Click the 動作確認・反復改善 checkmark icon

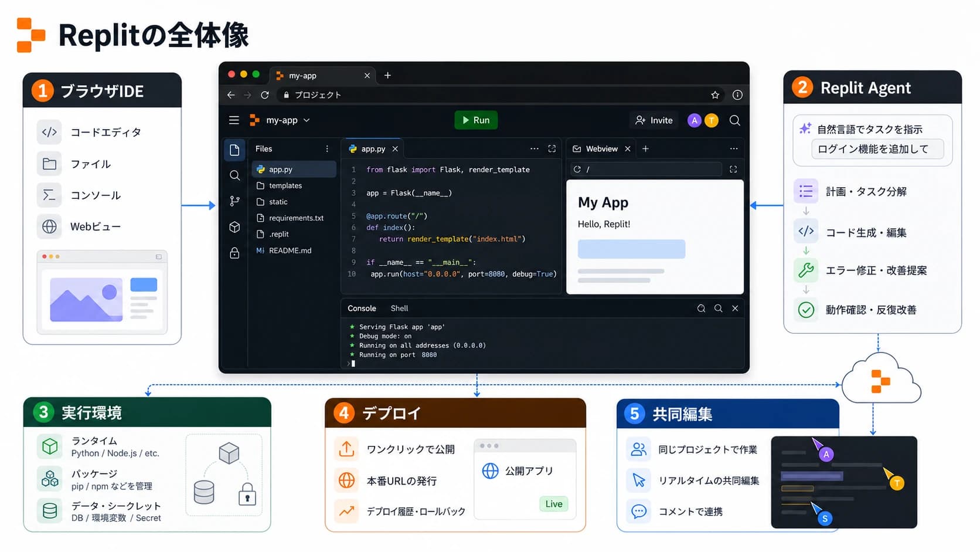806,310
